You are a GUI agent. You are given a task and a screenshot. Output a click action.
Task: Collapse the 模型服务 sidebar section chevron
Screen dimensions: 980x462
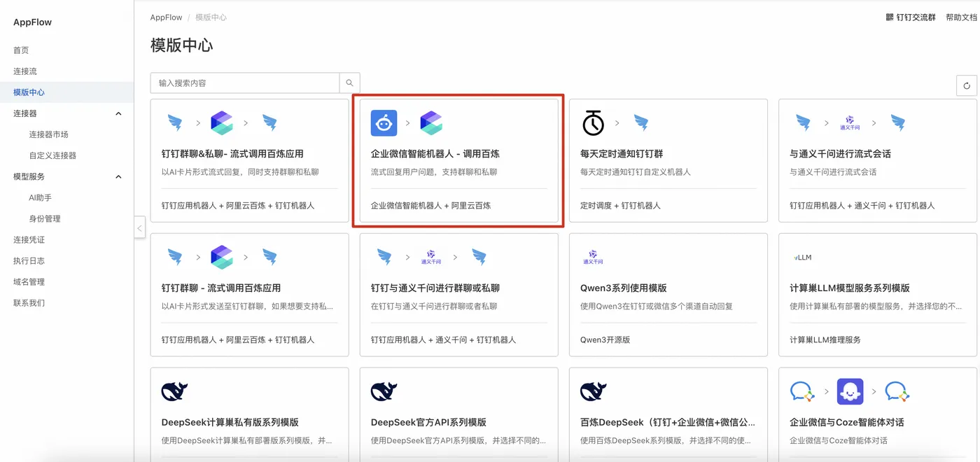[x=118, y=176]
